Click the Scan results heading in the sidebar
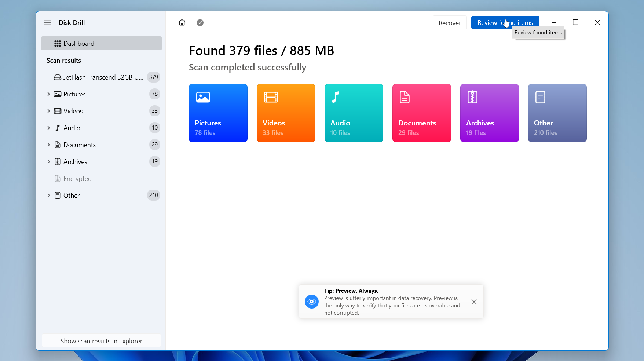This screenshot has height=361, width=644. coord(64,61)
